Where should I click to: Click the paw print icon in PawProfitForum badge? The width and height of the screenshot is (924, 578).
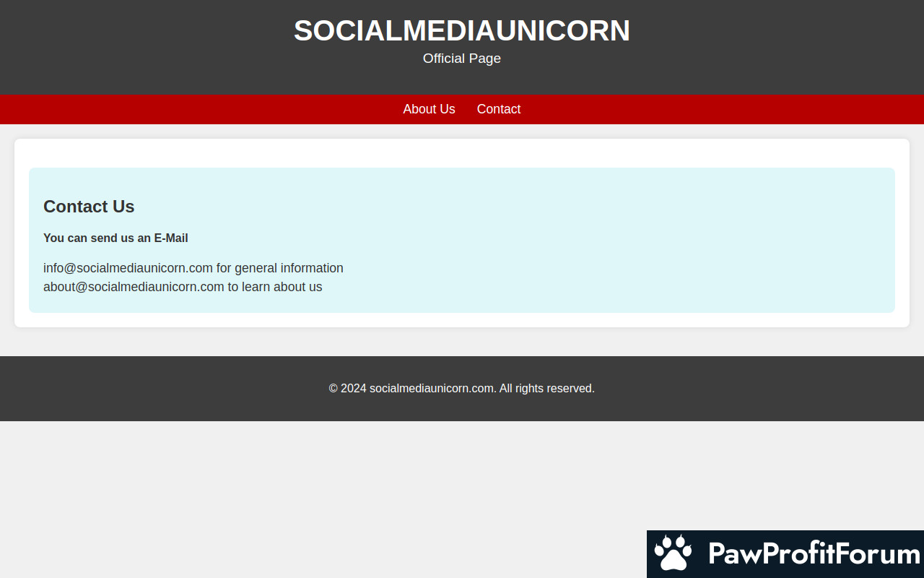[x=673, y=553]
